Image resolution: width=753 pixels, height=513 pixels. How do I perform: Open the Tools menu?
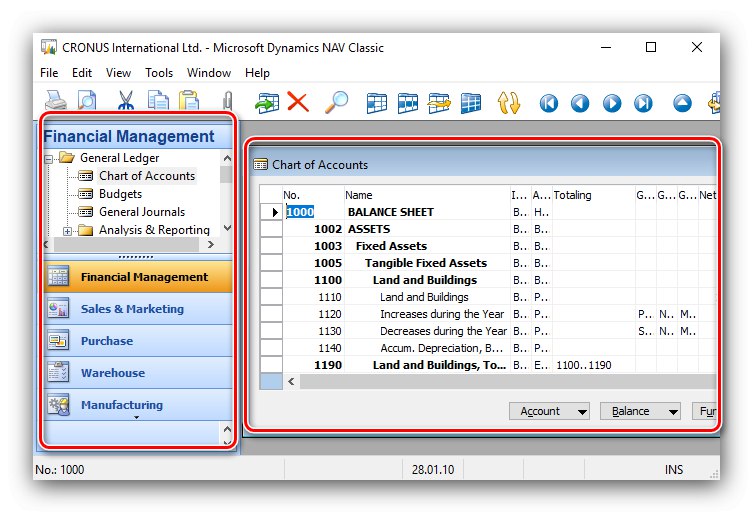click(x=159, y=73)
